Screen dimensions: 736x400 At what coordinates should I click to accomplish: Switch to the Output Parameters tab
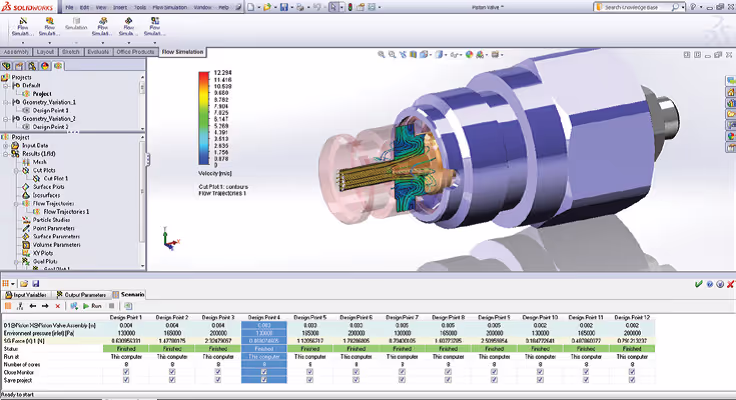81,295
